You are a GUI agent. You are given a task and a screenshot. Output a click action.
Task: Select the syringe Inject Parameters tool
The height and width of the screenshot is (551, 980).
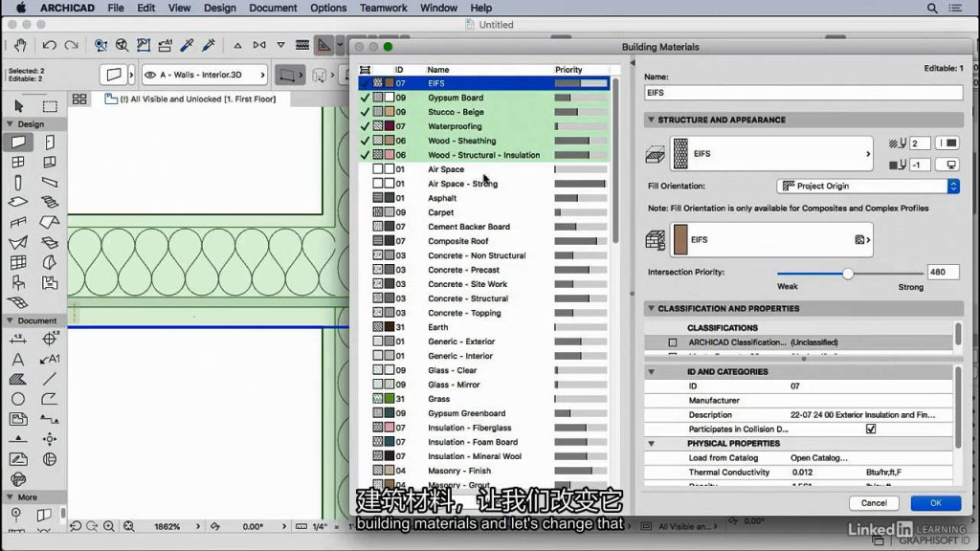point(209,45)
